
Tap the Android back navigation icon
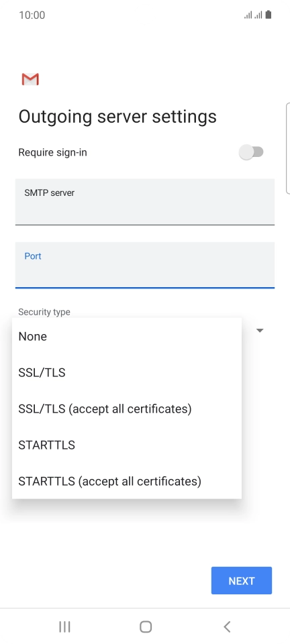tap(227, 627)
